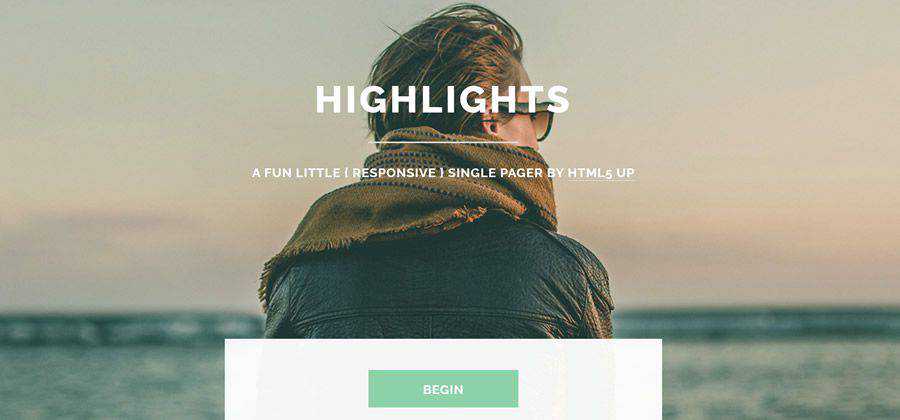Click the words A FUN LITTLE
The height and width of the screenshot is (420, 900).
coord(297,173)
